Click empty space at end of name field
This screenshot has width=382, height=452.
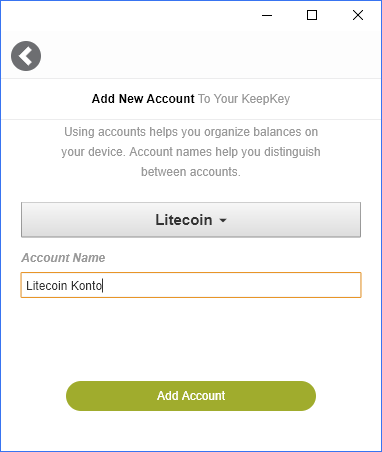233,285
